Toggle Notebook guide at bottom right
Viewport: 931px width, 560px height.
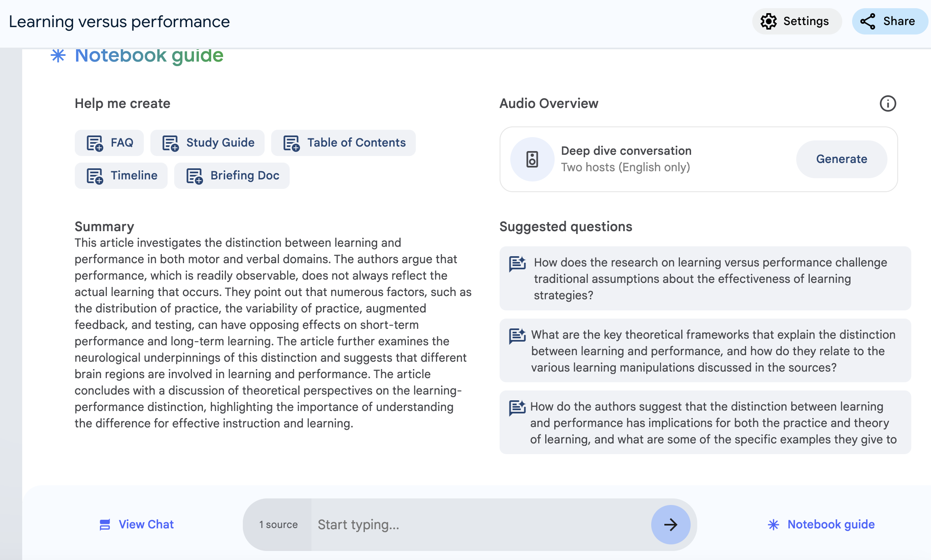click(x=822, y=524)
